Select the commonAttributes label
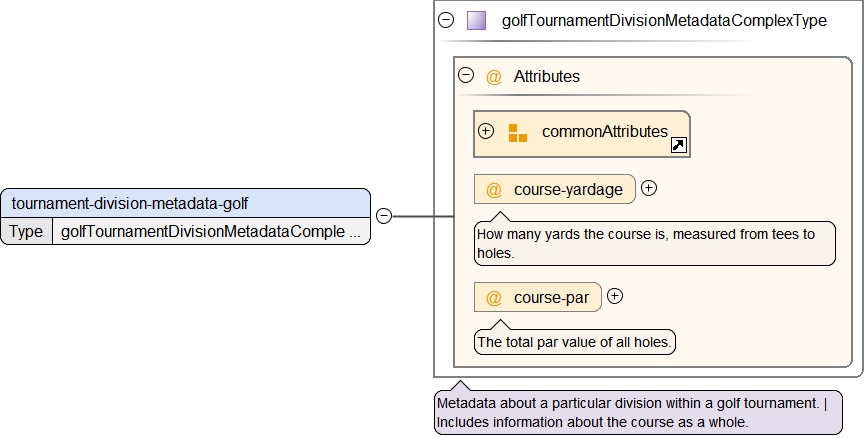 604,132
